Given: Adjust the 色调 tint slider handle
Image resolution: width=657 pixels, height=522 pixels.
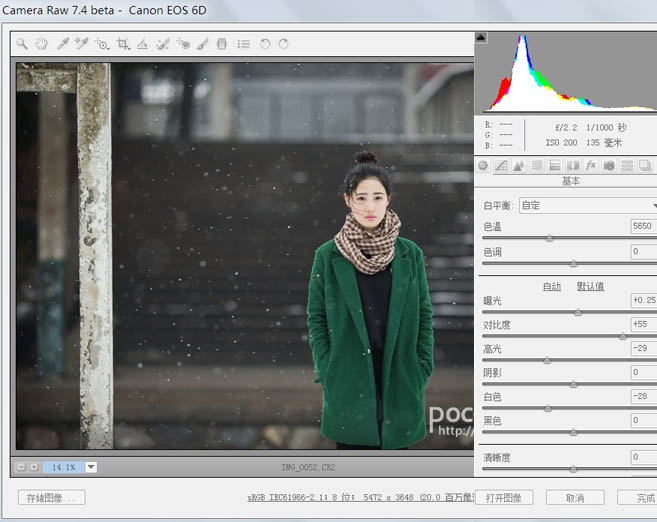Looking at the screenshot, I should (x=573, y=264).
